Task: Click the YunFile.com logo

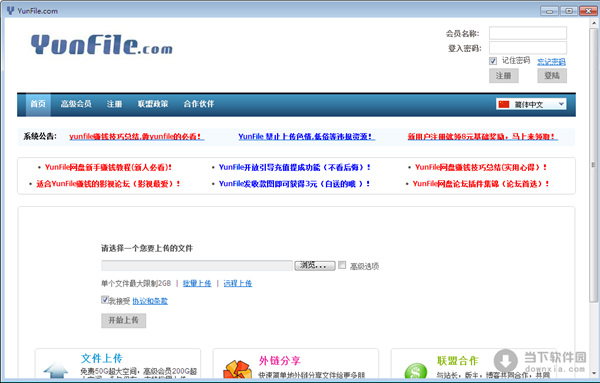Action: (x=101, y=44)
